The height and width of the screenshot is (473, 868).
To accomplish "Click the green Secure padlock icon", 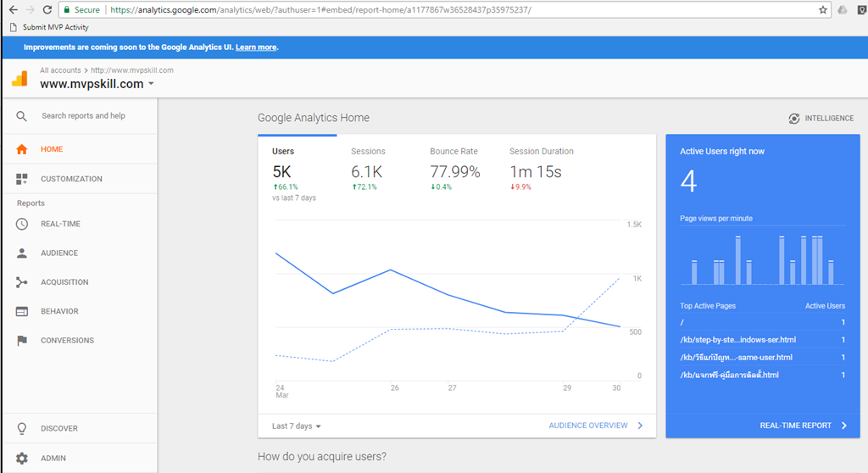I will [x=67, y=9].
